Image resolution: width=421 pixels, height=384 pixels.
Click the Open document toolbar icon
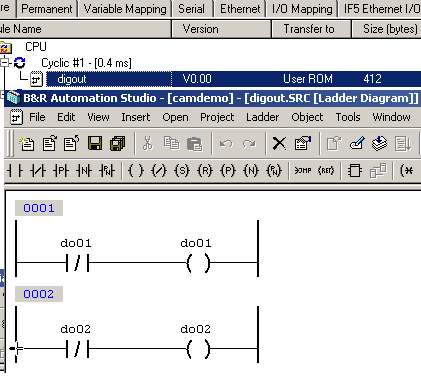[49, 144]
